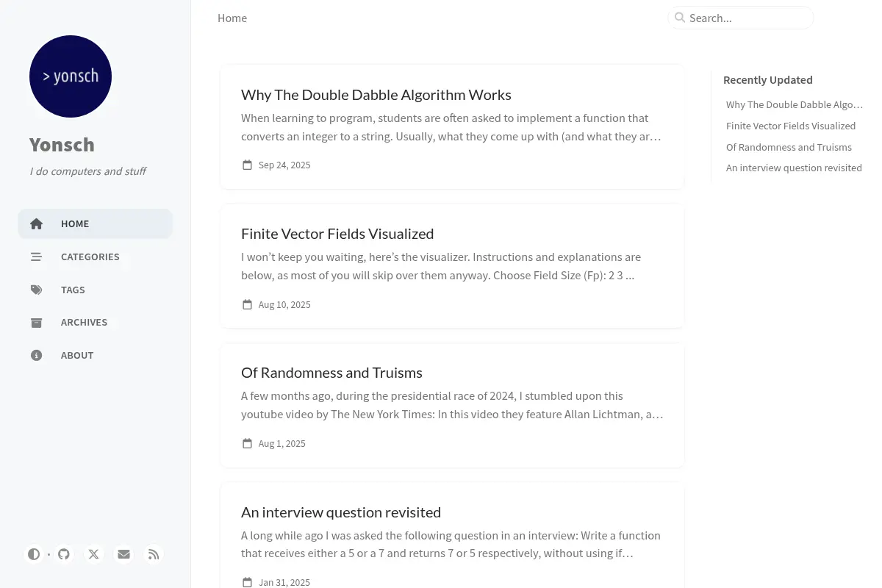Open An interview question revisited post
The image size is (882, 588).
click(x=341, y=512)
